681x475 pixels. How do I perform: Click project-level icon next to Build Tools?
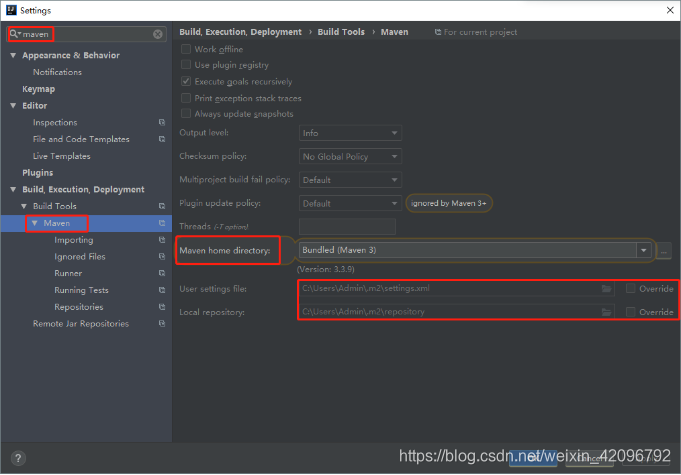pyautogui.click(x=162, y=206)
